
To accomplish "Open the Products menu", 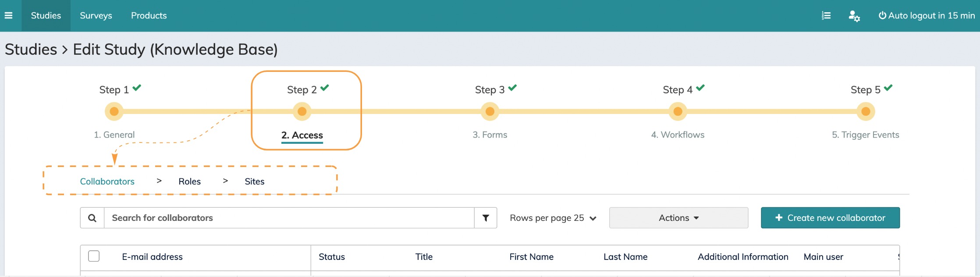I will [149, 15].
